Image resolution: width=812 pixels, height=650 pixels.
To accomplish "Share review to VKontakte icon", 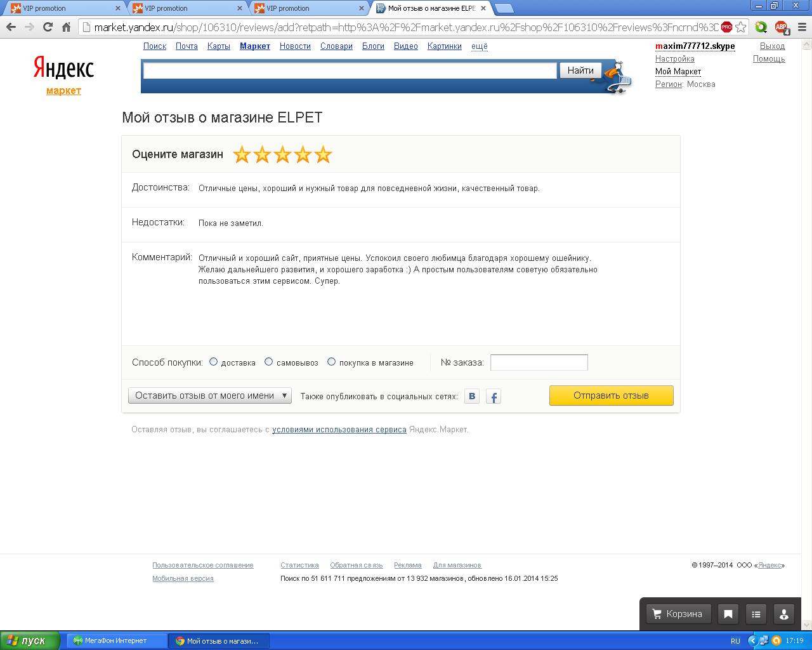I will [472, 396].
